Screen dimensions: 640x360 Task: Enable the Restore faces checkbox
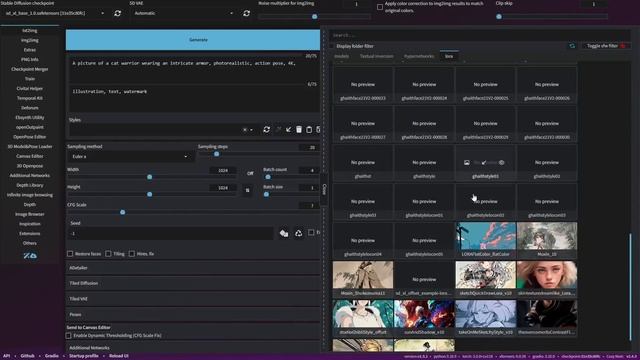tap(70, 254)
